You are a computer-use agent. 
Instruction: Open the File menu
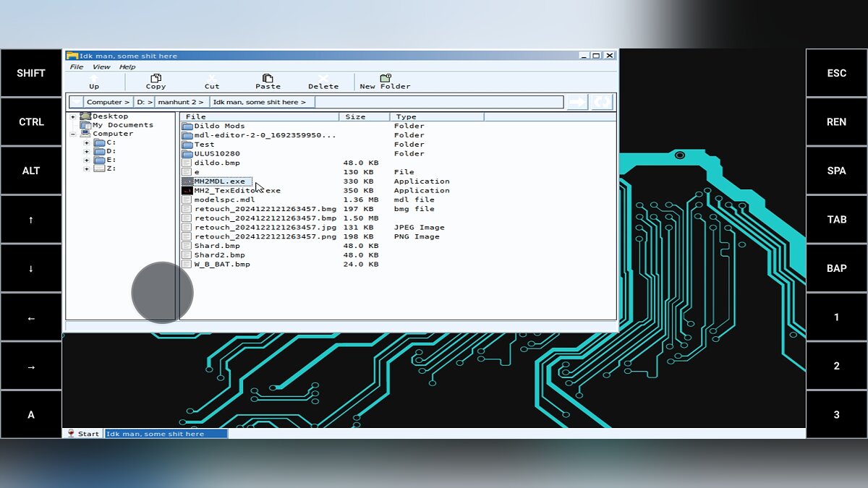click(76, 67)
